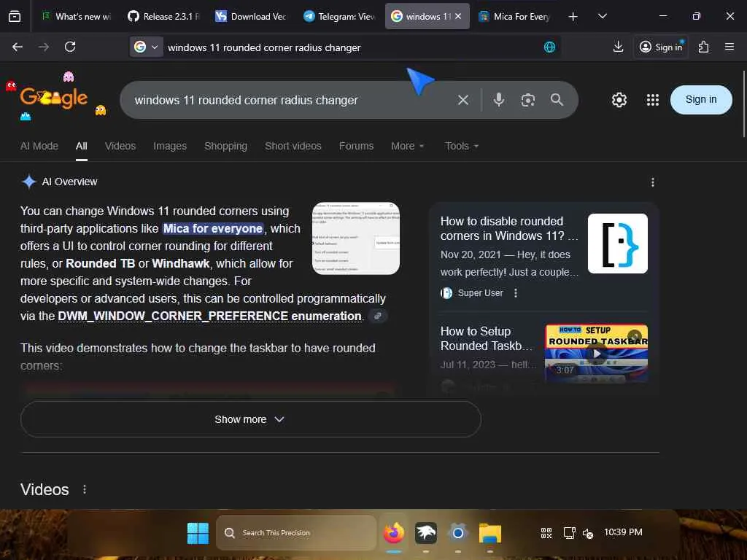Open the Windows Start menu
747x560 pixels.
pos(198,533)
